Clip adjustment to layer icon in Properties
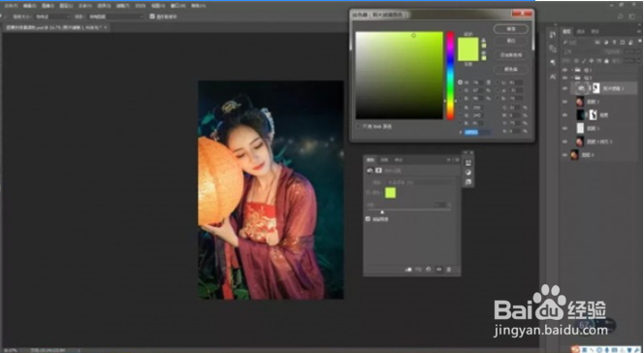 tap(408, 270)
